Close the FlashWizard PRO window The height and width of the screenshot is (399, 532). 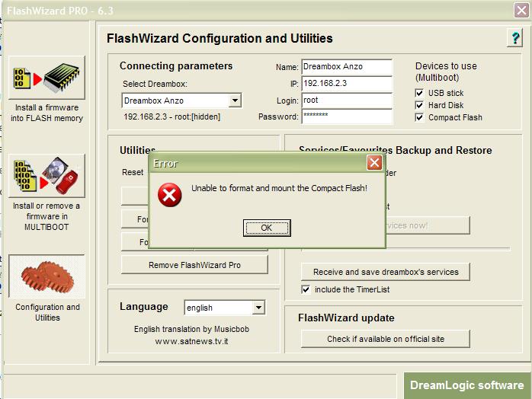pos(521,10)
